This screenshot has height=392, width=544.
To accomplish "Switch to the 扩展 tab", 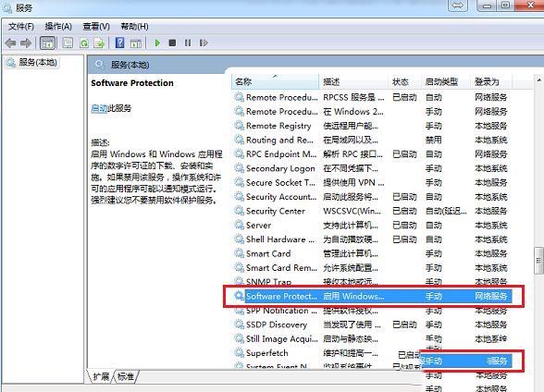I will [x=101, y=376].
